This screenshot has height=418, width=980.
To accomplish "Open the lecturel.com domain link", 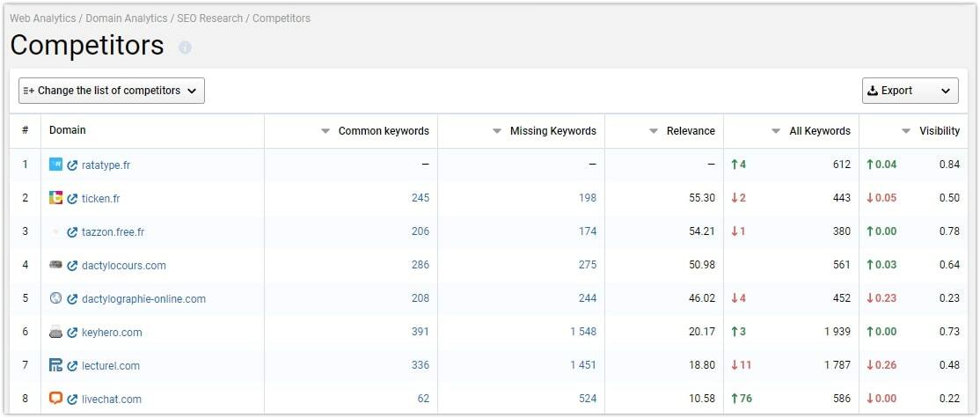I will pos(111,366).
